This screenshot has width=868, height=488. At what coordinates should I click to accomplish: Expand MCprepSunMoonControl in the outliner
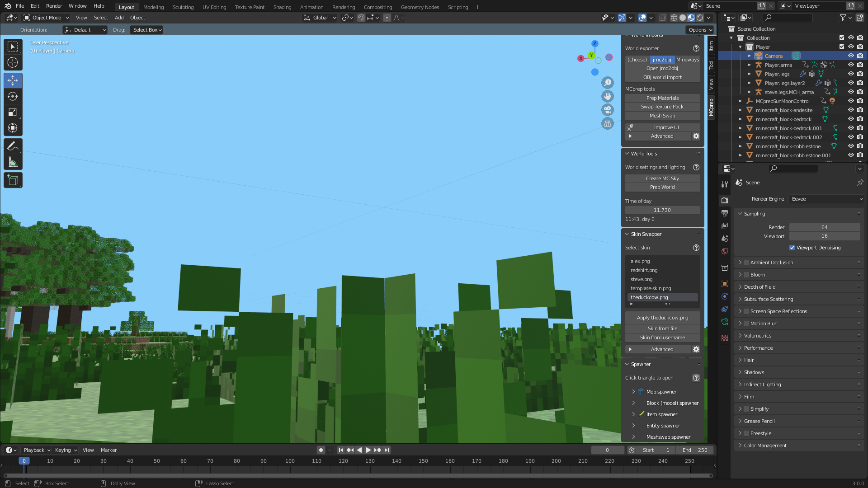[x=741, y=101]
